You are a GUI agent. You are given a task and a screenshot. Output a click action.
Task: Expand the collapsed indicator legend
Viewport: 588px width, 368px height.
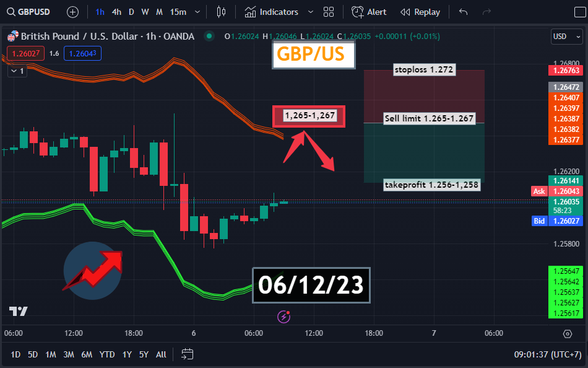click(17, 71)
